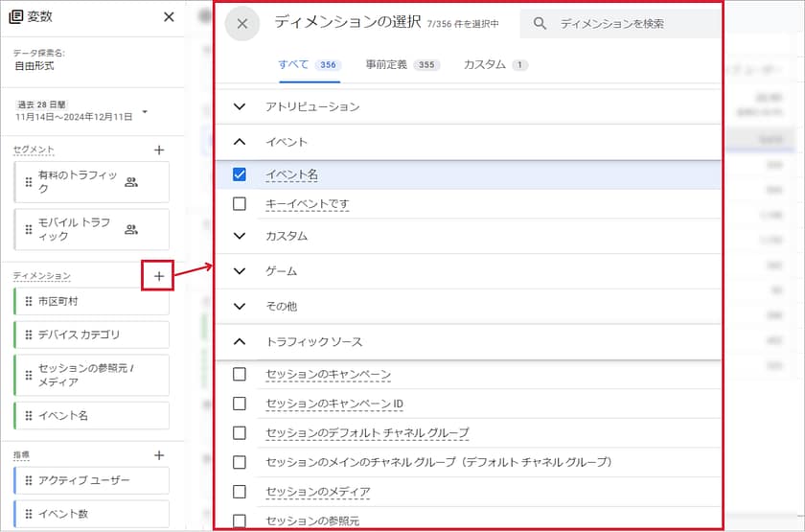Collapse the イベント category
The height and width of the screenshot is (532, 805).
tap(240, 142)
